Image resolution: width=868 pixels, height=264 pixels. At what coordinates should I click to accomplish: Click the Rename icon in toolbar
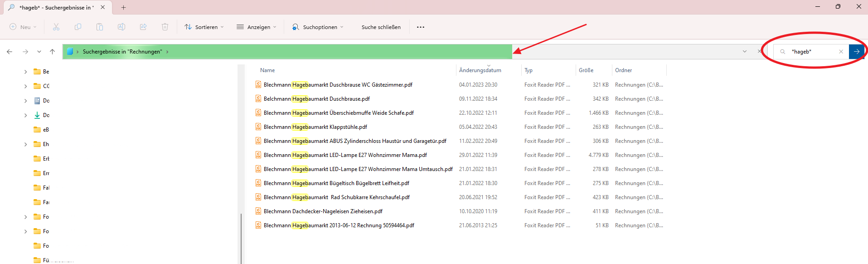[121, 27]
